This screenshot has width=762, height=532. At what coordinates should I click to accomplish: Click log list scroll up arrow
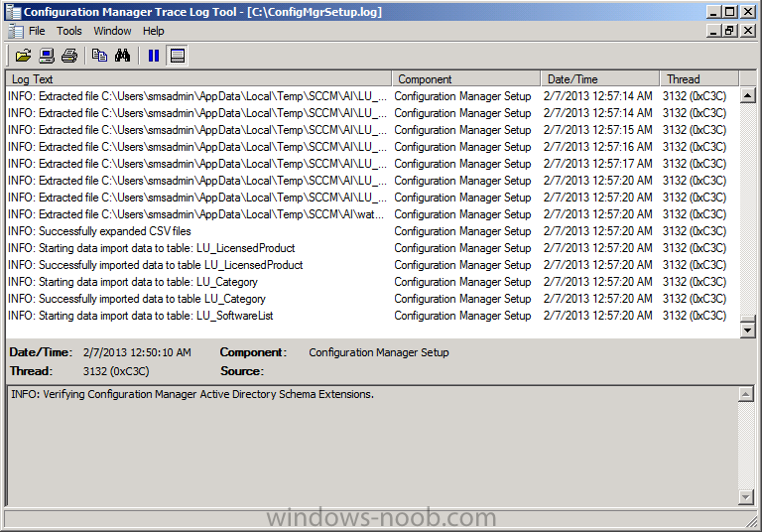click(747, 95)
